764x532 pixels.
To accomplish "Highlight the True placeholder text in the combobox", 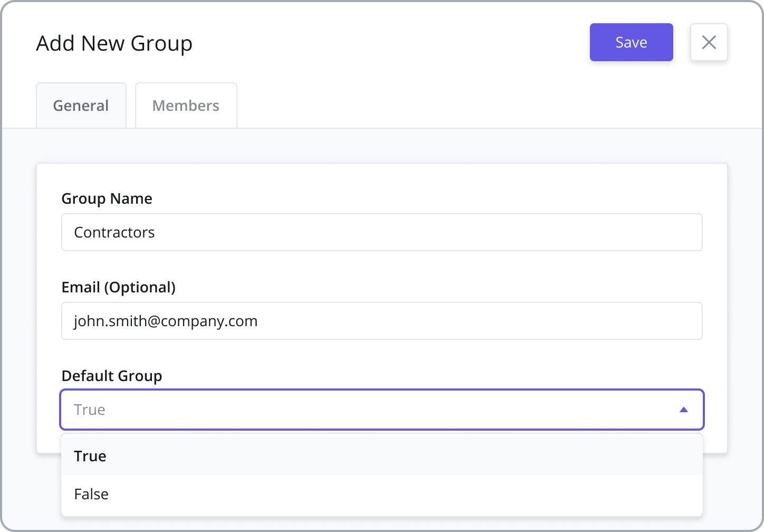I will 89,410.
